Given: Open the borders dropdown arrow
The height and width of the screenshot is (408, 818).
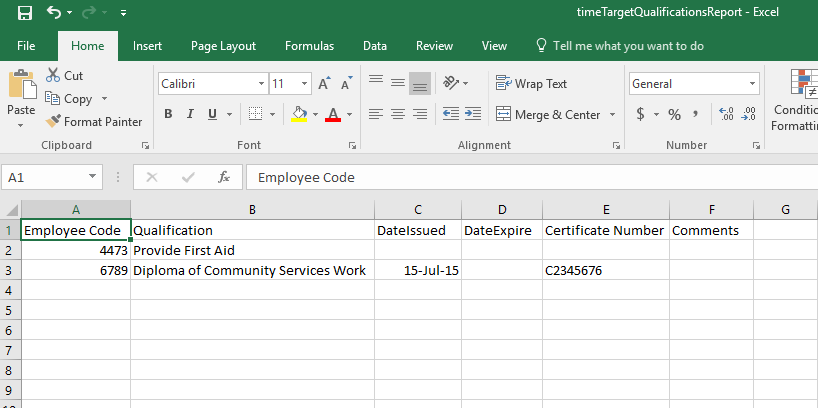Looking at the screenshot, I should (x=272, y=114).
